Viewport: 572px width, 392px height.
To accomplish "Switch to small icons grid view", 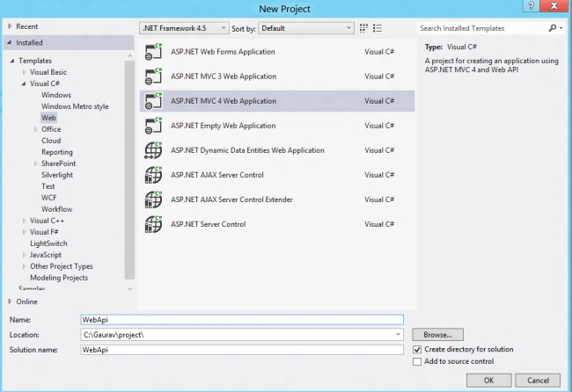I will (363, 28).
